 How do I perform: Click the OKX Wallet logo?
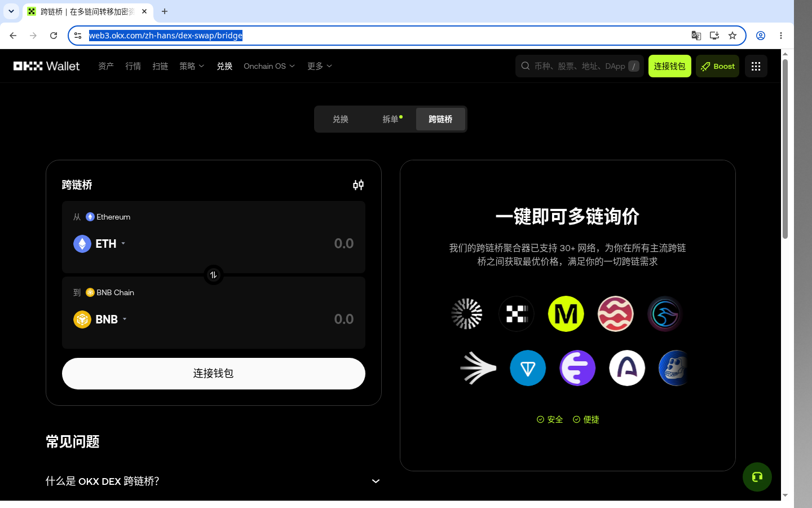point(47,66)
